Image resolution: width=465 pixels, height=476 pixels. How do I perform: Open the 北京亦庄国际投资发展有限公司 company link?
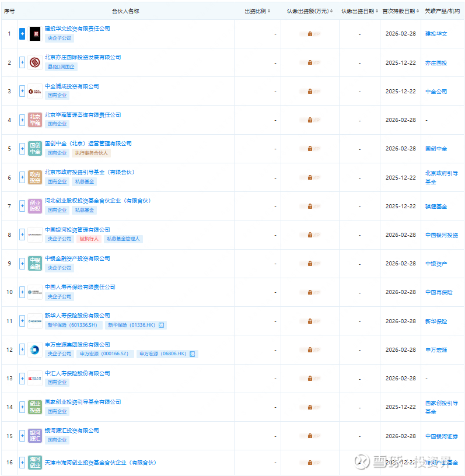pyautogui.click(x=83, y=57)
